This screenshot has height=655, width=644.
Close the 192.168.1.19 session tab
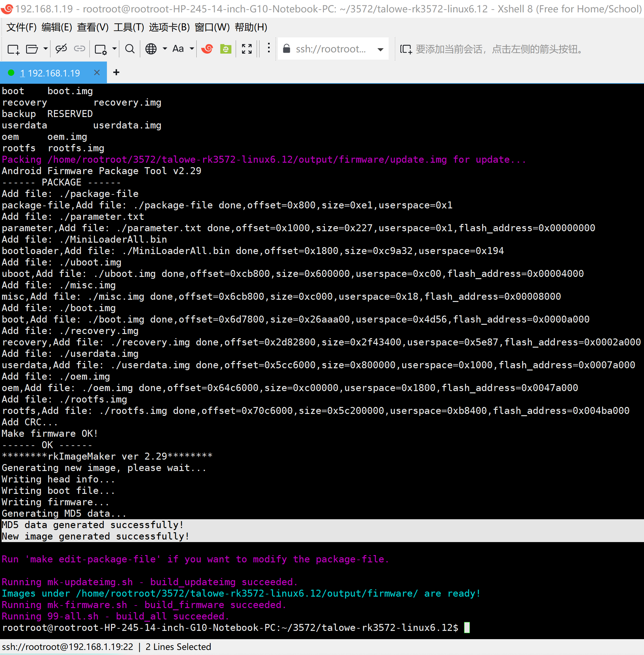[x=97, y=72]
